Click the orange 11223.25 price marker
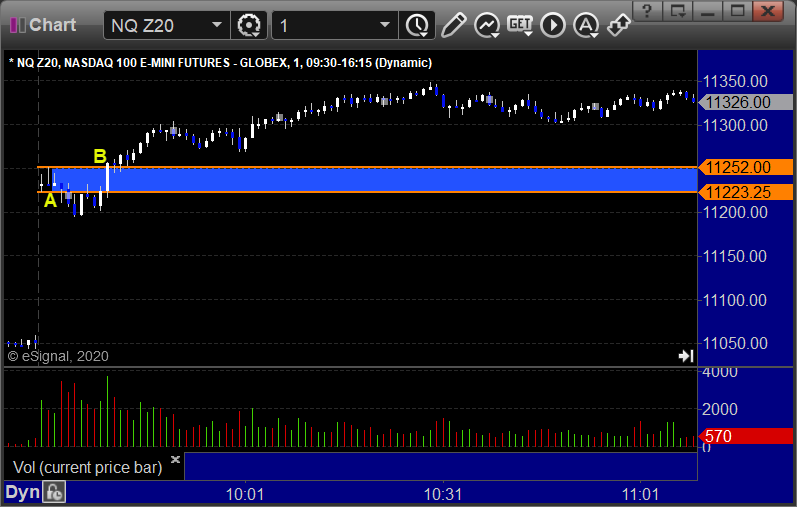This screenshot has width=797, height=507. (x=746, y=192)
